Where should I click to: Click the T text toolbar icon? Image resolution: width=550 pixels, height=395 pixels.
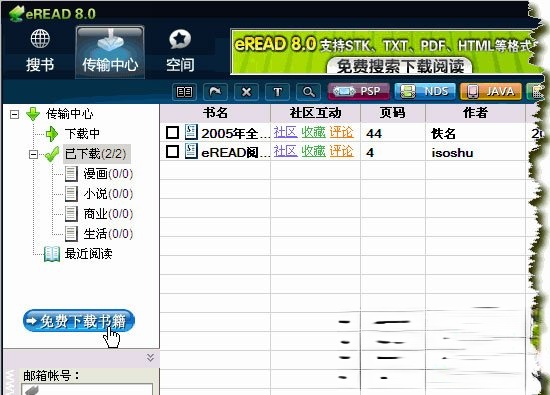click(x=277, y=92)
